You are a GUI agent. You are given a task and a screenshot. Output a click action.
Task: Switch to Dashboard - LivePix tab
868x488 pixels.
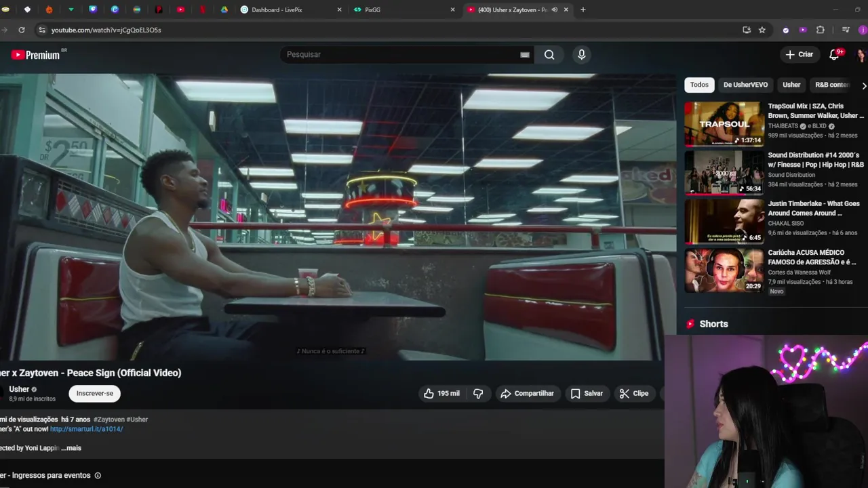pos(292,9)
